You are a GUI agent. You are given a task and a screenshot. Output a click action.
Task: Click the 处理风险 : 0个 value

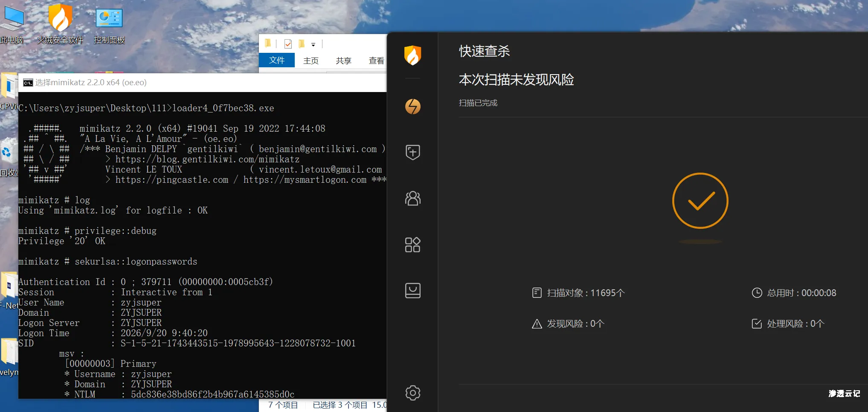(x=796, y=324)
